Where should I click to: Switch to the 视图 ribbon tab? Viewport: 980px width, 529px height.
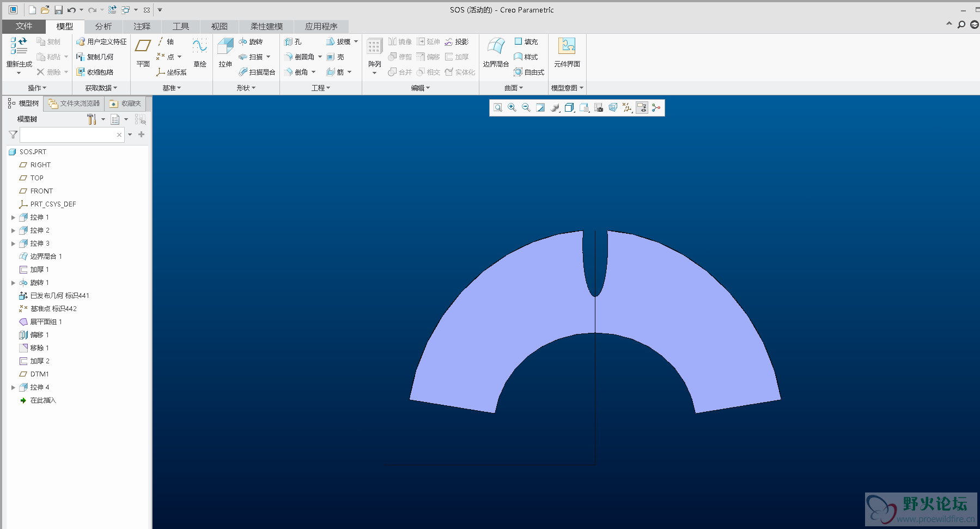[220, 26]
